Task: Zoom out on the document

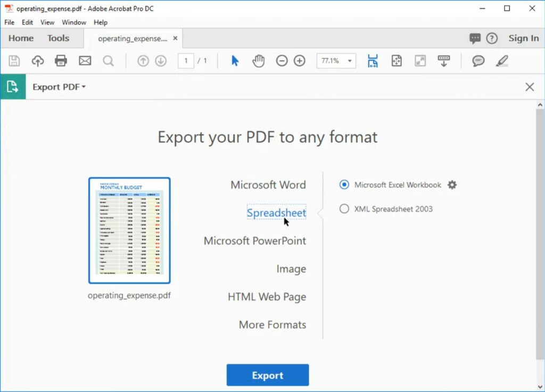Action: (x=282, y=61)
